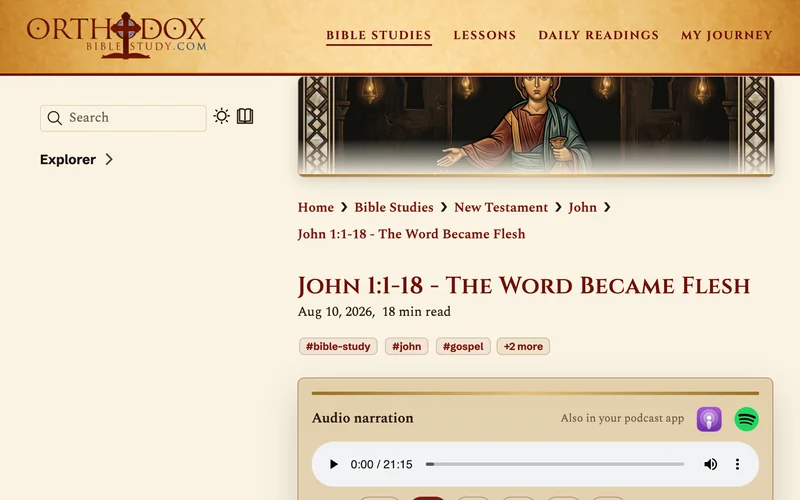800x500 pixels.
Task: Select the #john tag
Action: (x=407, y=346)
